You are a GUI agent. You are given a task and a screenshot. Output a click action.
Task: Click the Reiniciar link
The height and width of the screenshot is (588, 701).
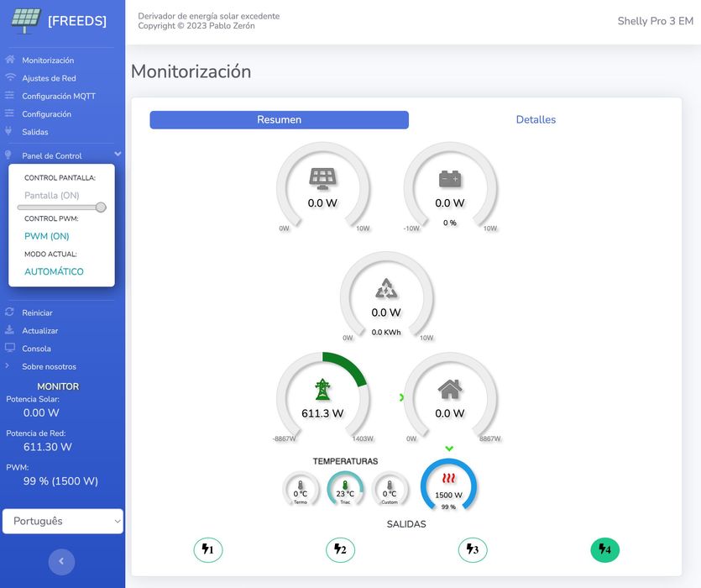click(37, 312)
